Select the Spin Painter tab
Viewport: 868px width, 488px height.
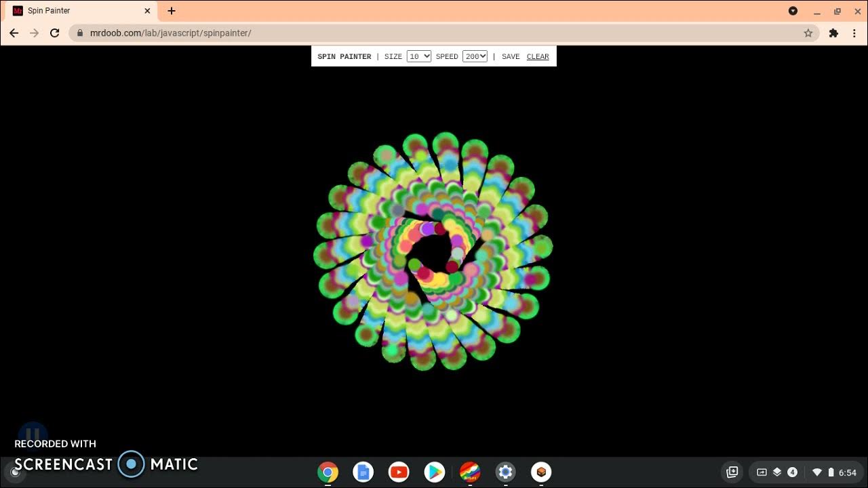click(81, 11)
